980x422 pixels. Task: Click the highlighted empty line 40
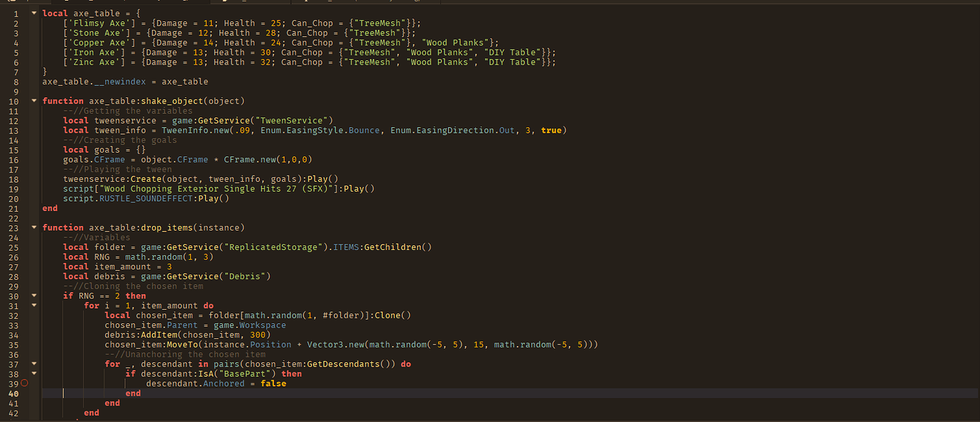point(213,393)
